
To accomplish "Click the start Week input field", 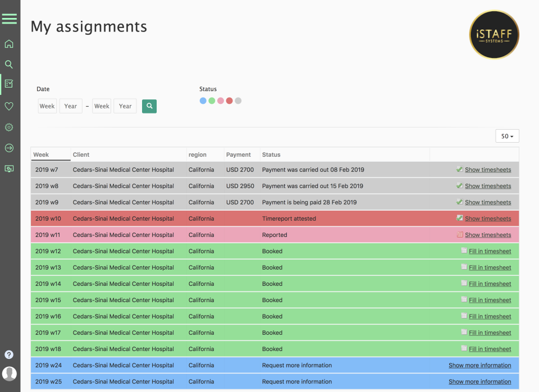I will (47, 106).
